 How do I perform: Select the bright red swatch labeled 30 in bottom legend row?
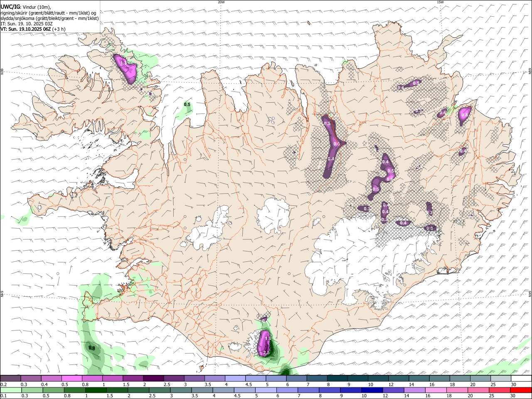coord(522,390)
